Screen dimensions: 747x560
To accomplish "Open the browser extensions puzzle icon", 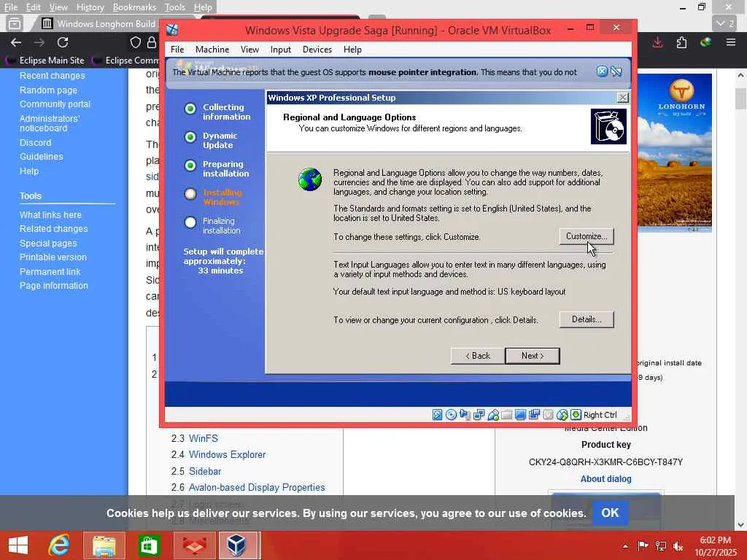I will pyautogui.click(x=682, y=42).
